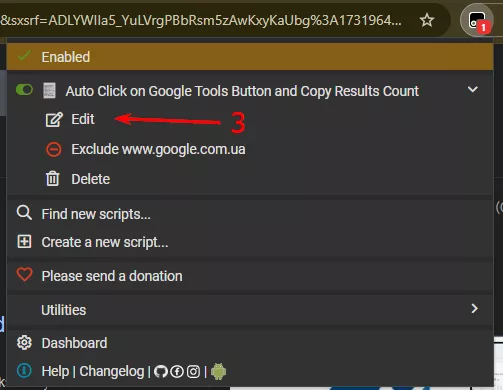
Task: Open the Help link
Action: pos(55,371)
